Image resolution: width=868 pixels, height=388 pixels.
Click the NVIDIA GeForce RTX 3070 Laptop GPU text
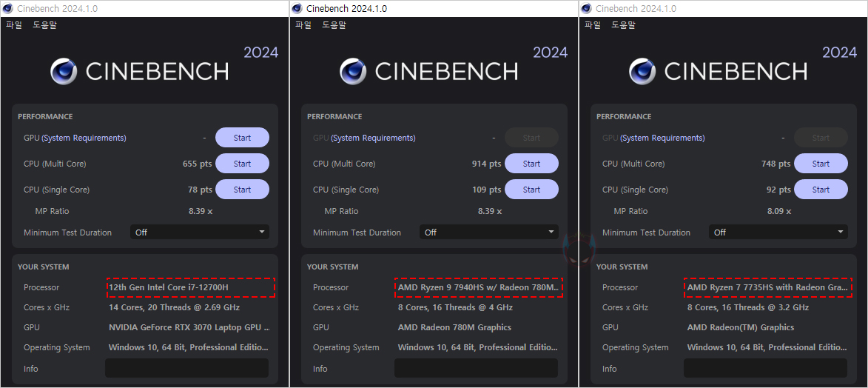point(189,327)
